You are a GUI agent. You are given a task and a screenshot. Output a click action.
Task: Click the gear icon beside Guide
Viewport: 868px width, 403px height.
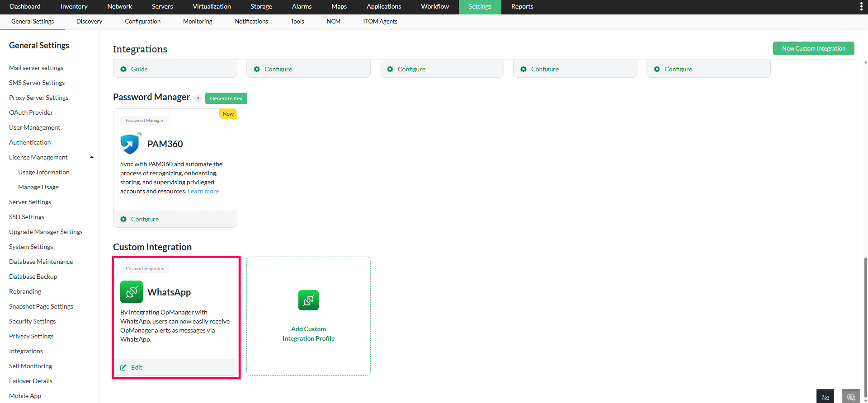pos(123,69)
